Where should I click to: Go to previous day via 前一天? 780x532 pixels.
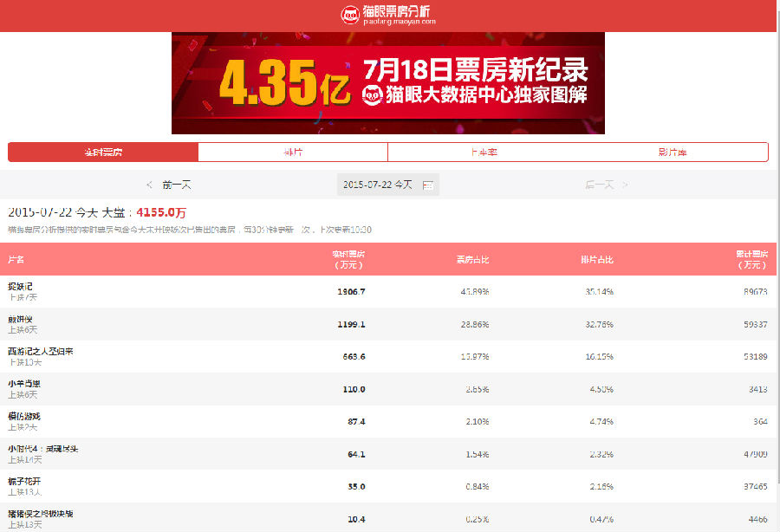tap(177, 185)
